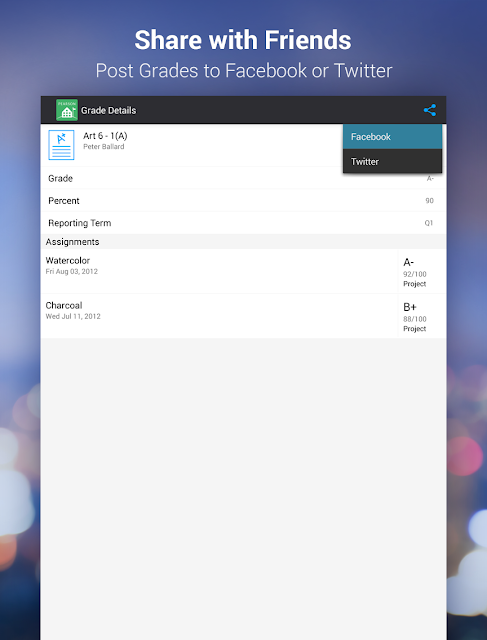Tap the B+ grade on Charcoal
Image resolution: width=487 pixels, height=640 pixels.
click(410, 307)
